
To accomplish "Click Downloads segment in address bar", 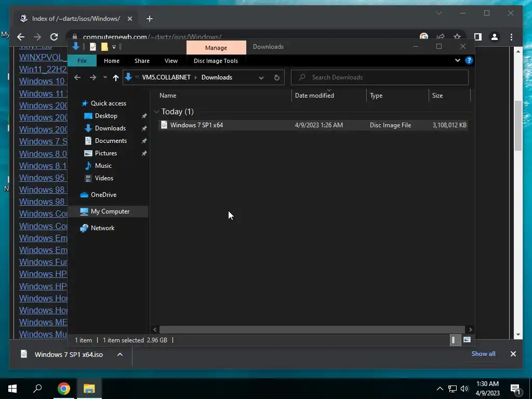I will click(x=217, y=77).
